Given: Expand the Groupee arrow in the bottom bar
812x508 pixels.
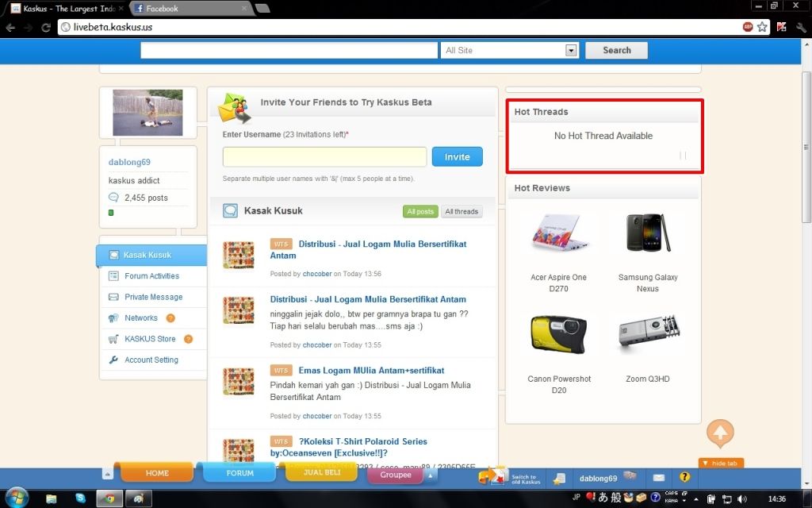Looking at the screenshot, I should (x=431, y=475).
